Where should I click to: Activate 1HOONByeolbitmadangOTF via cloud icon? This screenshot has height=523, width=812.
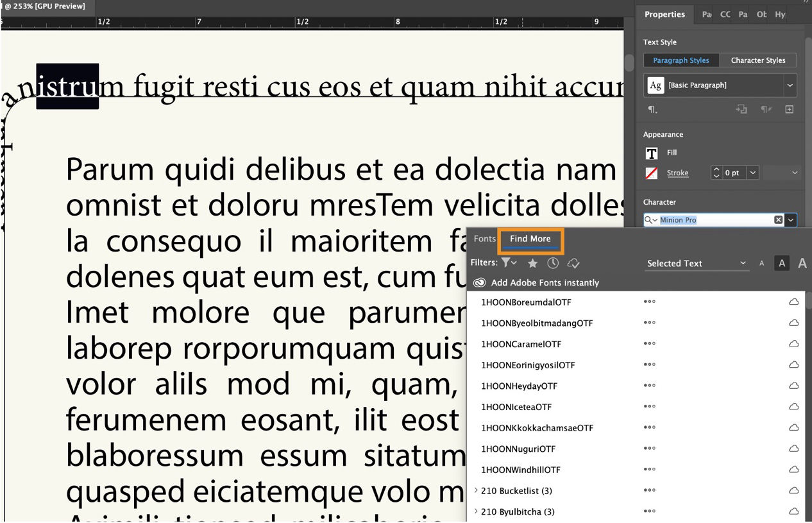tap(793, 323)
